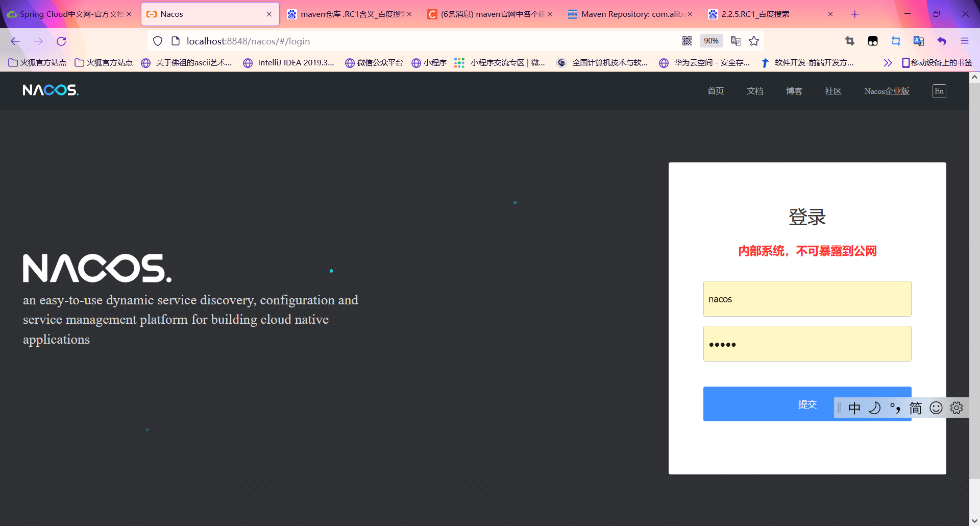Click the blue translation extension icon
Viewport: 980px width, 526px height.
pyautogui.click(x=919, y=41)
